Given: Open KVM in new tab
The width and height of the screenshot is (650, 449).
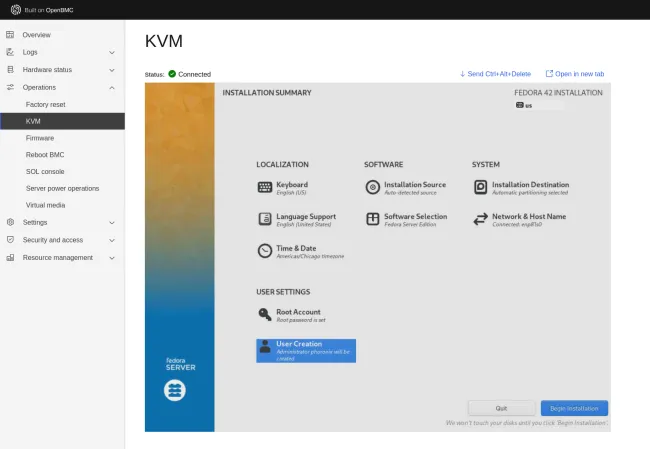Looking at the screenshot, I should [575, 74].
